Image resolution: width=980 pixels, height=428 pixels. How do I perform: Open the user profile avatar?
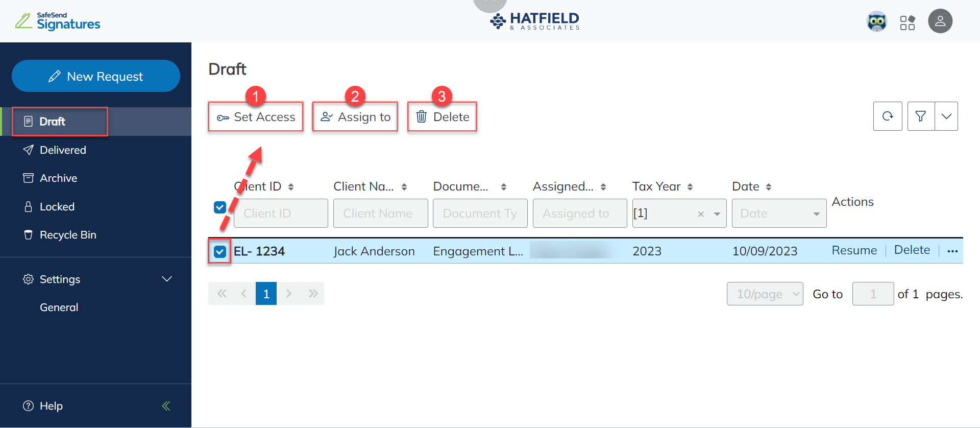(940, 21)
